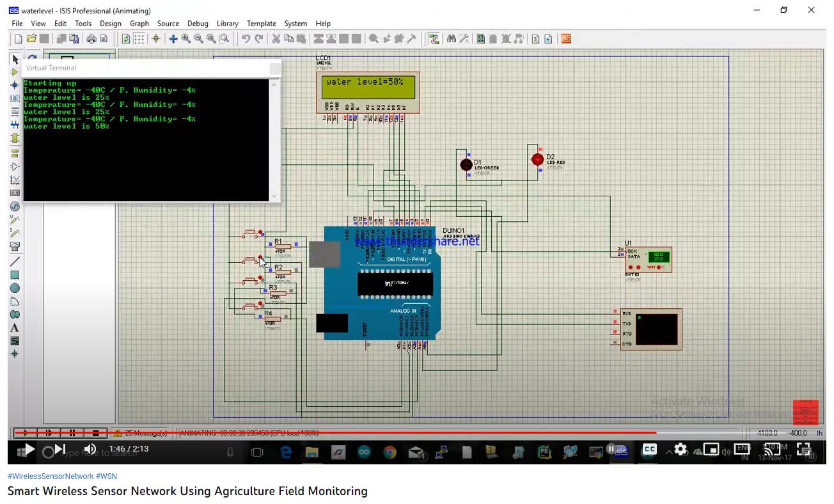
Task: Select the Selection Mode arrow tool
Action: 15,59
